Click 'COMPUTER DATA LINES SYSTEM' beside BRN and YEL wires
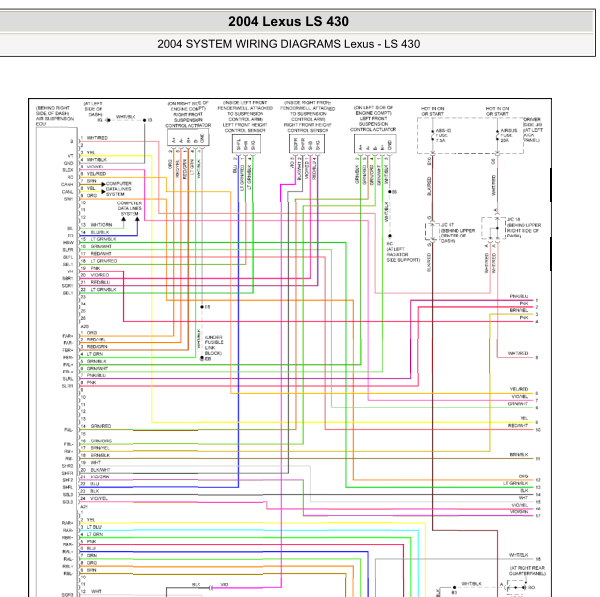The image size is (600, 597). 119,189
